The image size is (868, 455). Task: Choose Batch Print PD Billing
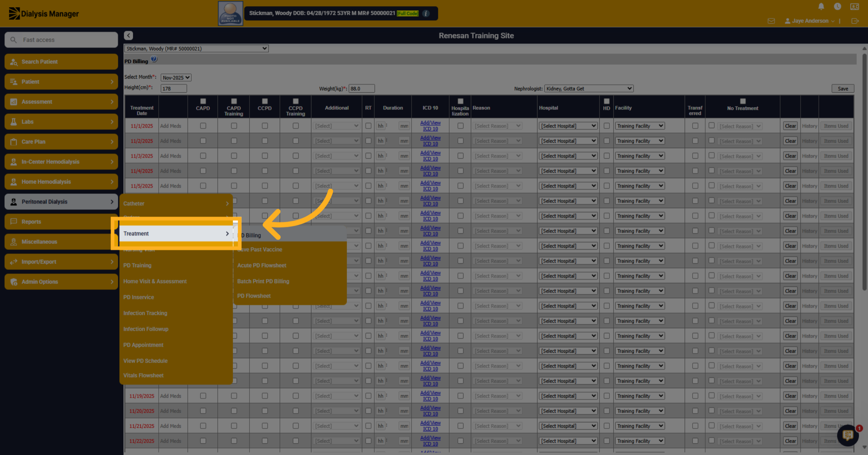click(263, 281)
